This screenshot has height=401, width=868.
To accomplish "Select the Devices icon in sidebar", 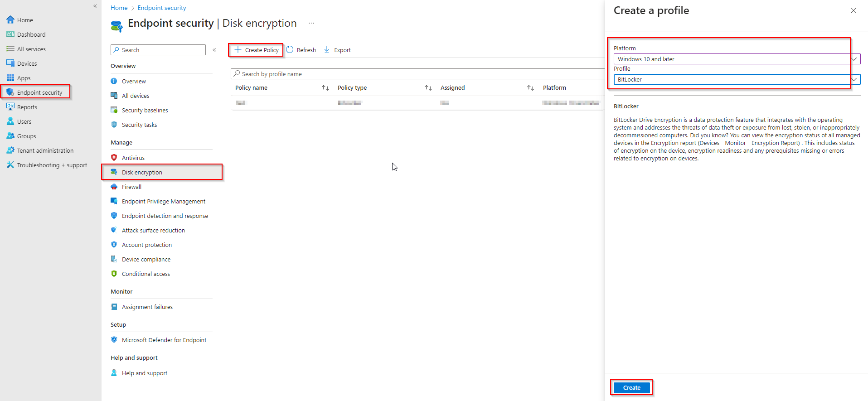I will tap(10, 63).
